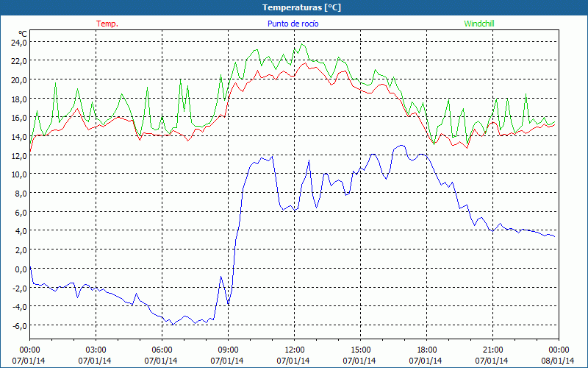Click the 4,0 y-axis value
588x368 pixels.
[21, 231]
